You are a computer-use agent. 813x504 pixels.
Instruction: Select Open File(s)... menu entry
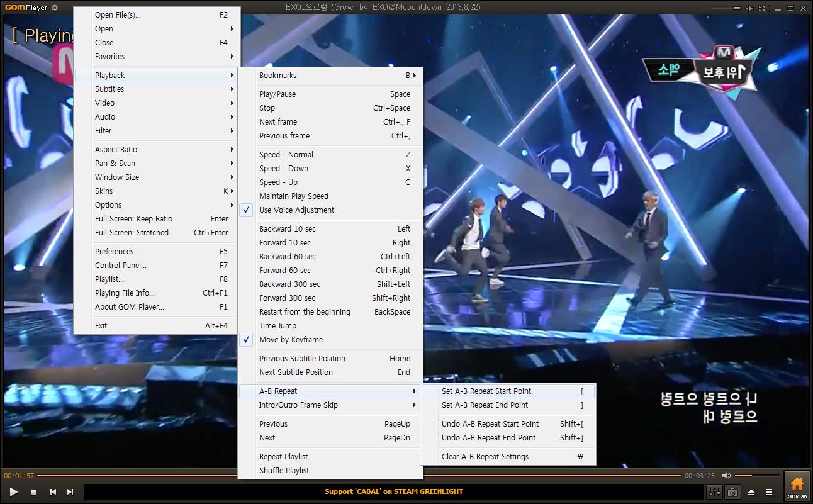pos(157,15)
